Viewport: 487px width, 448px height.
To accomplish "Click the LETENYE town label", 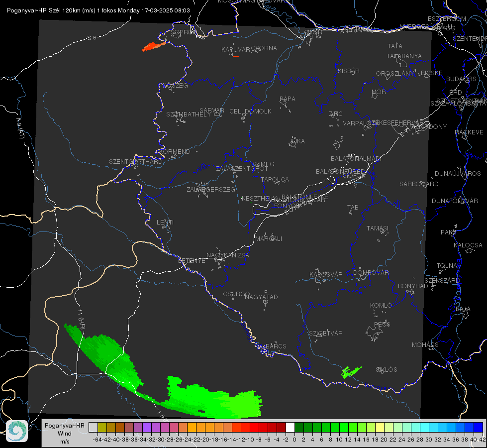I will click(192, 260).
